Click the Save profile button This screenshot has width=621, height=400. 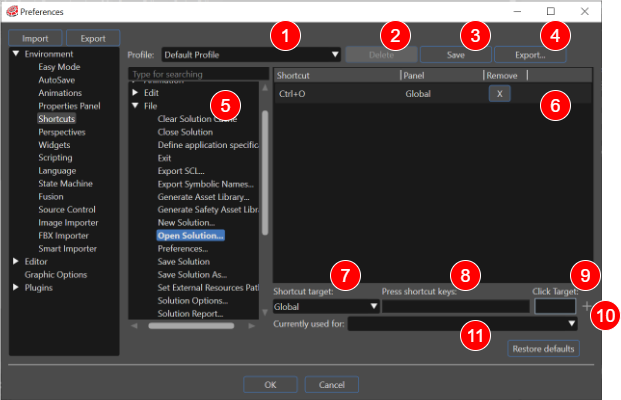tap(455, 55)
